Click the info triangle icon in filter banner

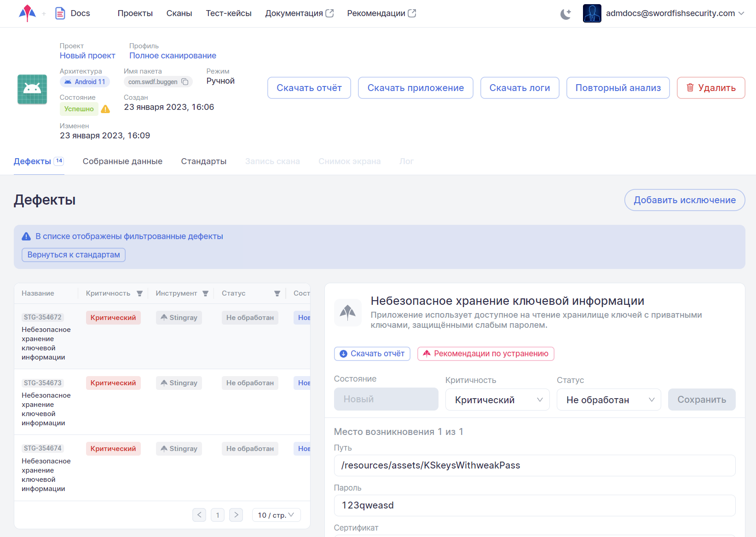27,236
